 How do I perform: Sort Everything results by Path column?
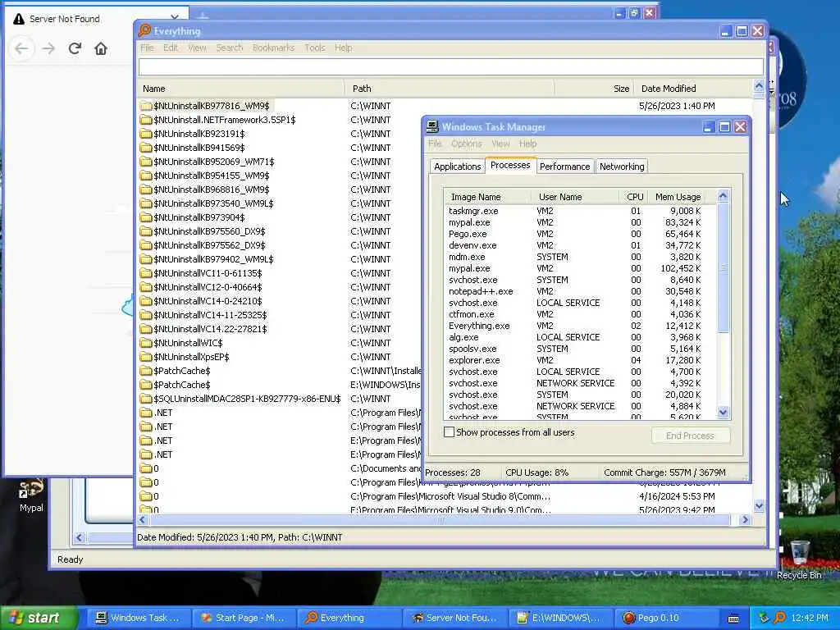tap(450, 89)
